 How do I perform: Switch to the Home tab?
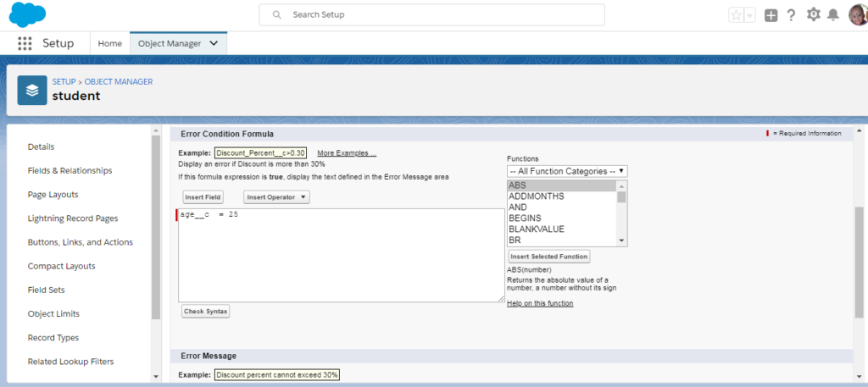110,43
